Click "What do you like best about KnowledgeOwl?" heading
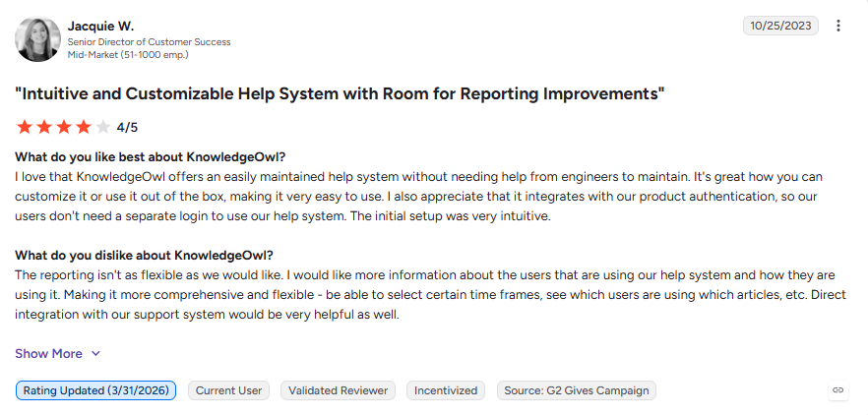 coord(150,156)
